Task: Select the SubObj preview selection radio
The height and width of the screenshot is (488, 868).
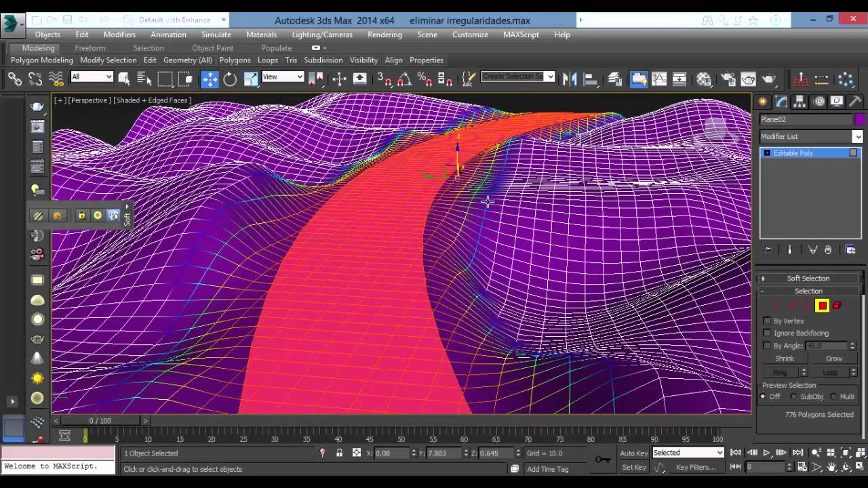Action: [794, 396]
